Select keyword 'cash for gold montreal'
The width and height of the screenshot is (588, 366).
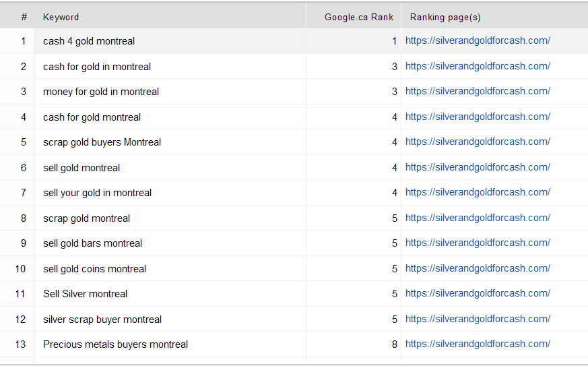92,117
